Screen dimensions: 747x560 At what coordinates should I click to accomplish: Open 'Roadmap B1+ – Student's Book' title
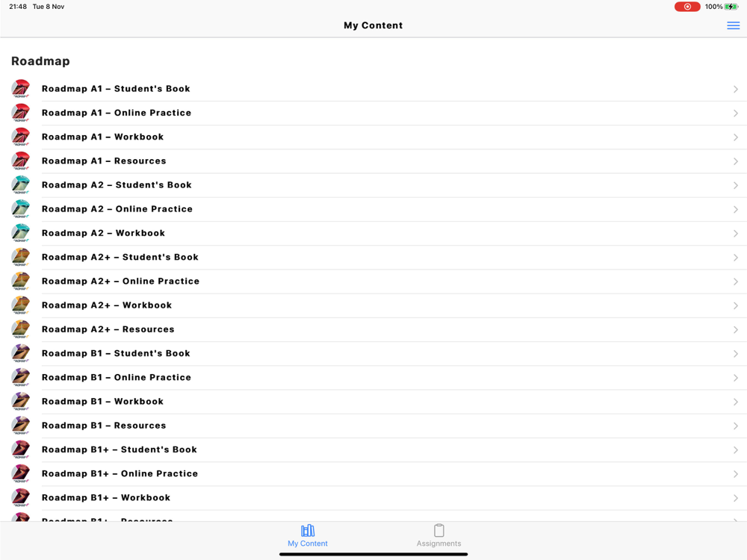coord(119,449)
